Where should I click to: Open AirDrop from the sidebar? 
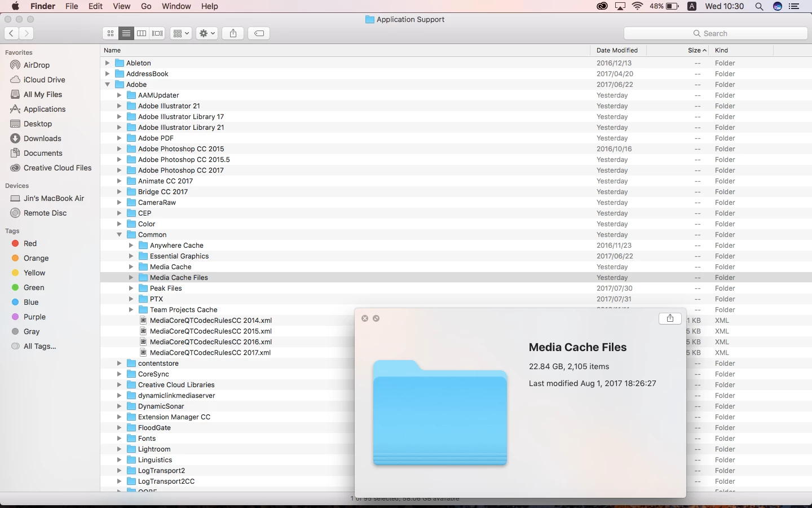pyautogui.click(x=37, y=65)
